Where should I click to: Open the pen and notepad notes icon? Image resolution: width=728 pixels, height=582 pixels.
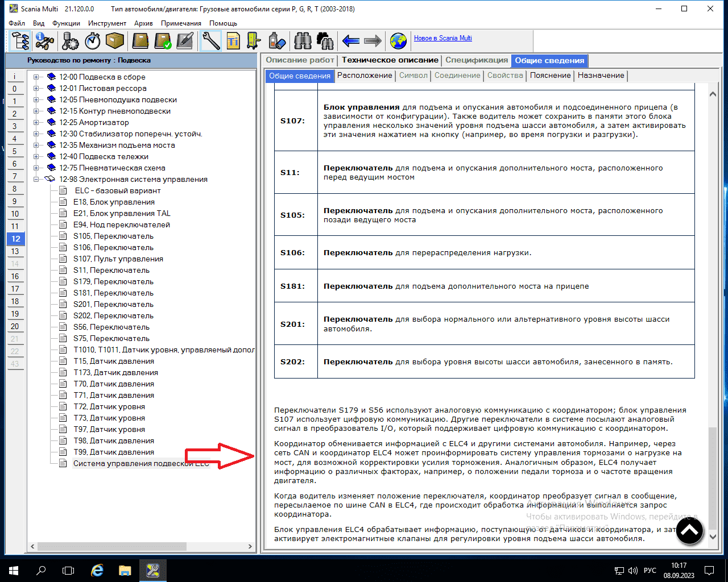coord(185,41)
